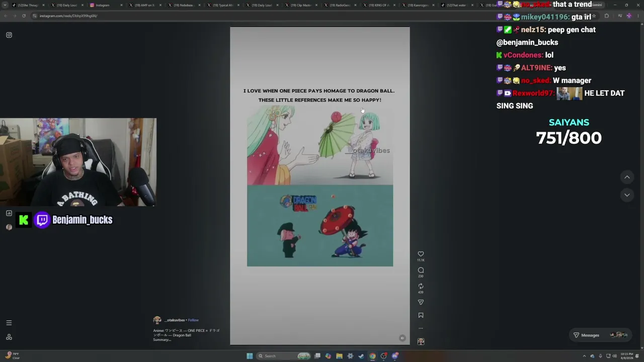This screenshot has width=644, height=362.
Task: Follow the _otakuvibes account
Action: pyautogui.click(x=193, y=320)
